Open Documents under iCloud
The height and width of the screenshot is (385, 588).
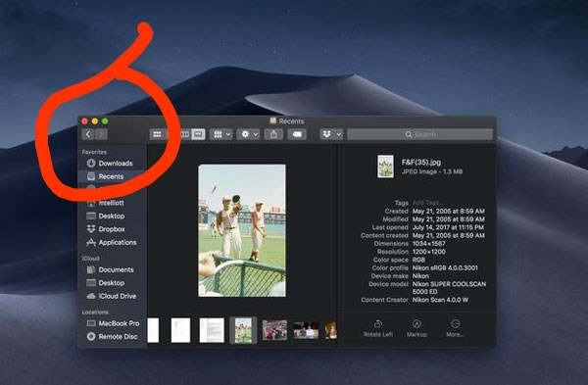pos(111,269)
